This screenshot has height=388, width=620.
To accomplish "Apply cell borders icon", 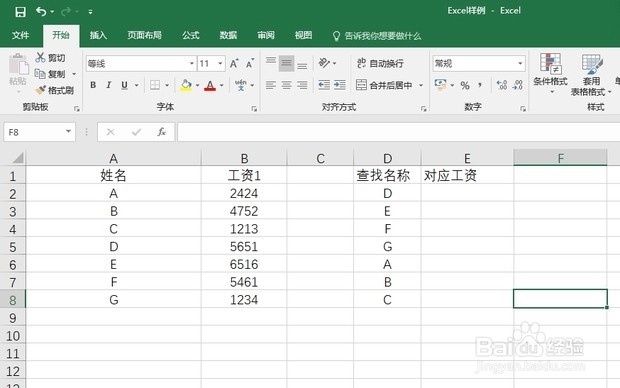I will (x=155, y=85).
